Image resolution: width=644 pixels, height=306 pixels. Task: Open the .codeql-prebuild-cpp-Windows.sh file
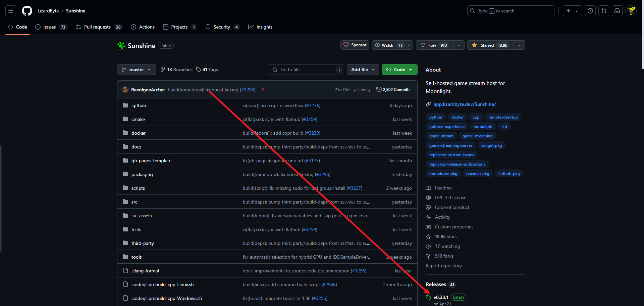(167, 298)
